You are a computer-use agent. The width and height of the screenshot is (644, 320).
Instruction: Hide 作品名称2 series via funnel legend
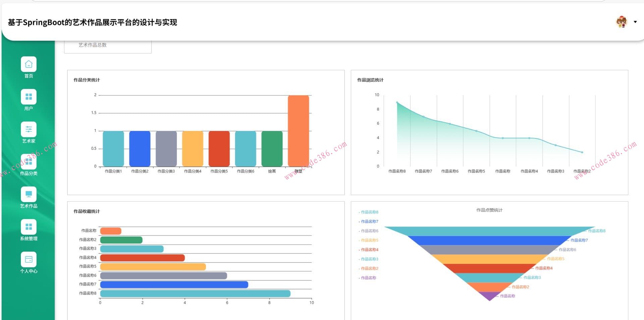click(369, 269)
